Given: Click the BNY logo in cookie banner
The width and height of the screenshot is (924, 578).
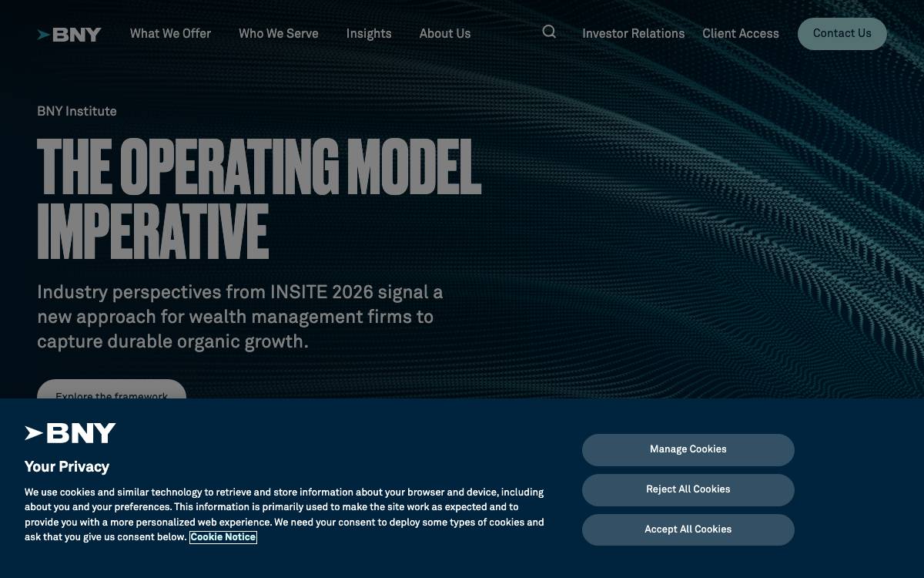Looking at the screenshot, I should pos(70,433).
